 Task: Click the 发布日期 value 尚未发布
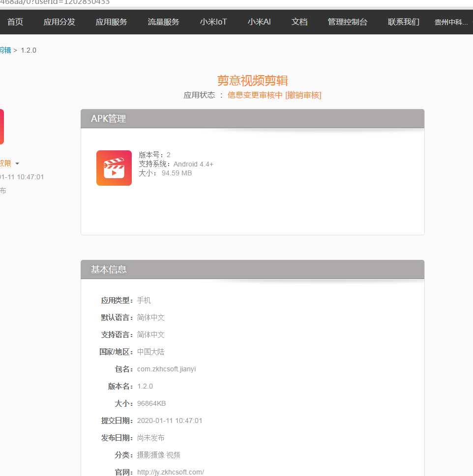click(x=150, y=438)
